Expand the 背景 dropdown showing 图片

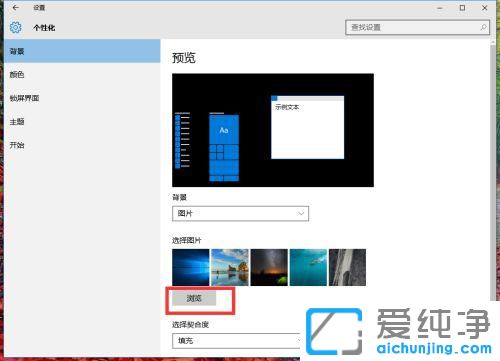tap(240, 213)
